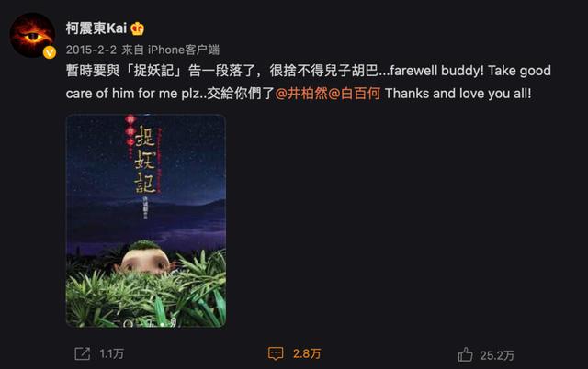Open the 柯震東Kai username link

coord(96,28)
